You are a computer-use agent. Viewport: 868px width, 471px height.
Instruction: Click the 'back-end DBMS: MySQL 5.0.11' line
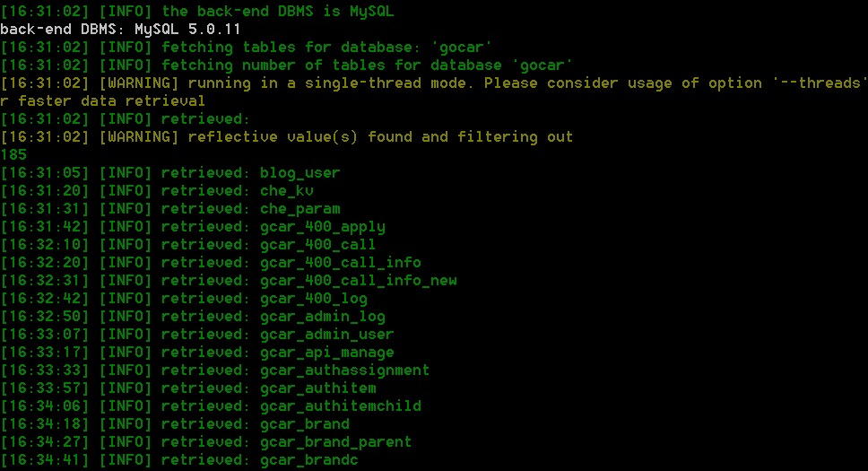pyautogui.click(x=120, y=30)
